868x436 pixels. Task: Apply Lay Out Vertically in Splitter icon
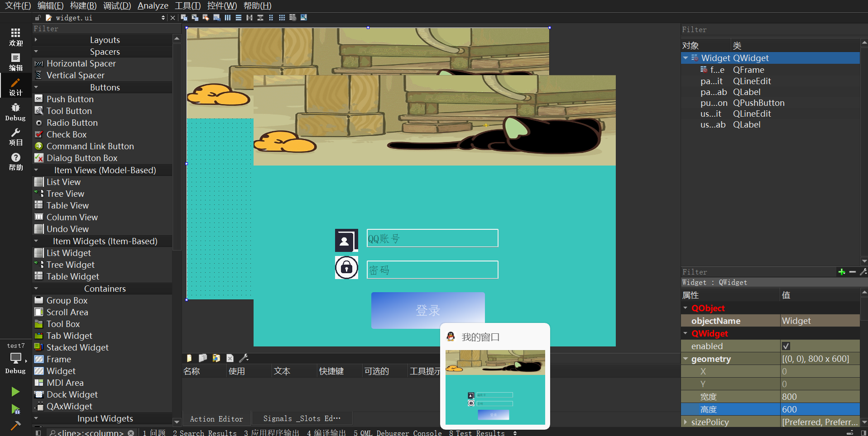coord(260,18)
